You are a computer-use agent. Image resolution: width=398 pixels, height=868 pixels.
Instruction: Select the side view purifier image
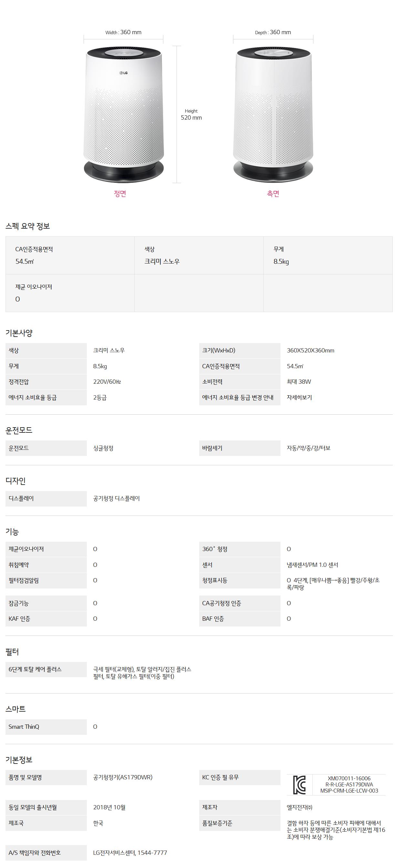pos(273,114)
